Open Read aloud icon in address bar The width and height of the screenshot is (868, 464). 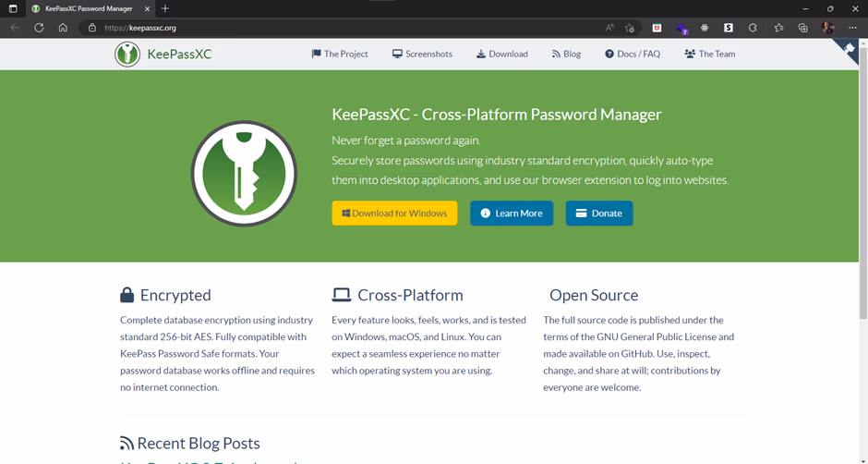pos(609,28)
